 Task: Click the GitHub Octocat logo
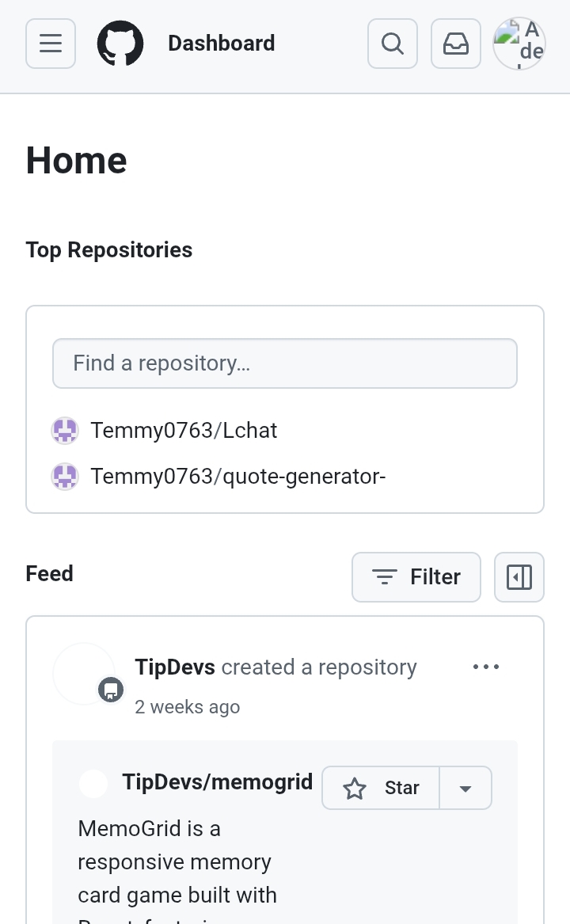[120, 44]
